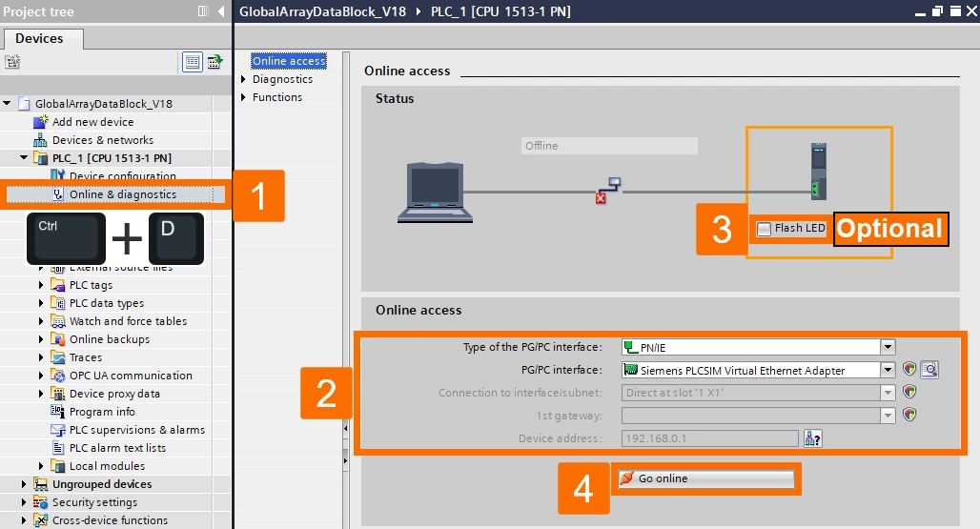Click PLC tags folder icon
The height and width of the screenshot is (529, 980).
coord(57,285)
